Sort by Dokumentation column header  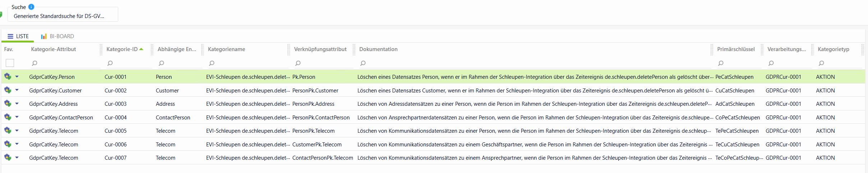tap(378, 49)
